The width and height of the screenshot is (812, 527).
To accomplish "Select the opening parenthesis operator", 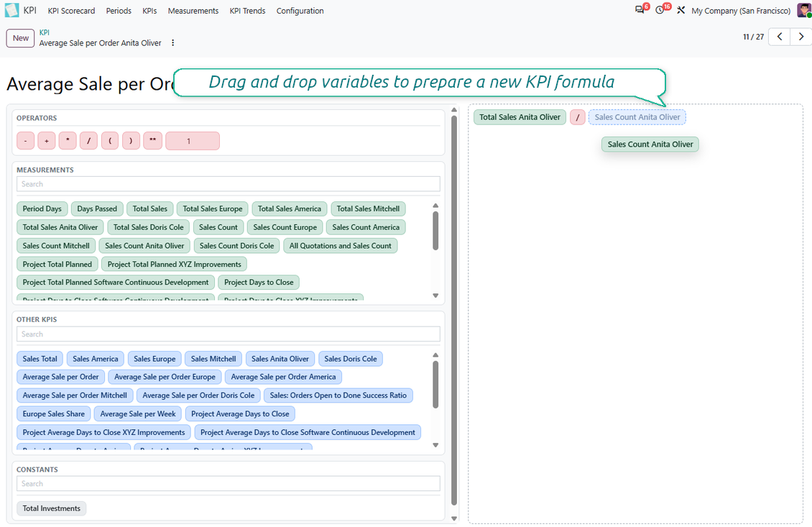I will (x=110, y=141).
